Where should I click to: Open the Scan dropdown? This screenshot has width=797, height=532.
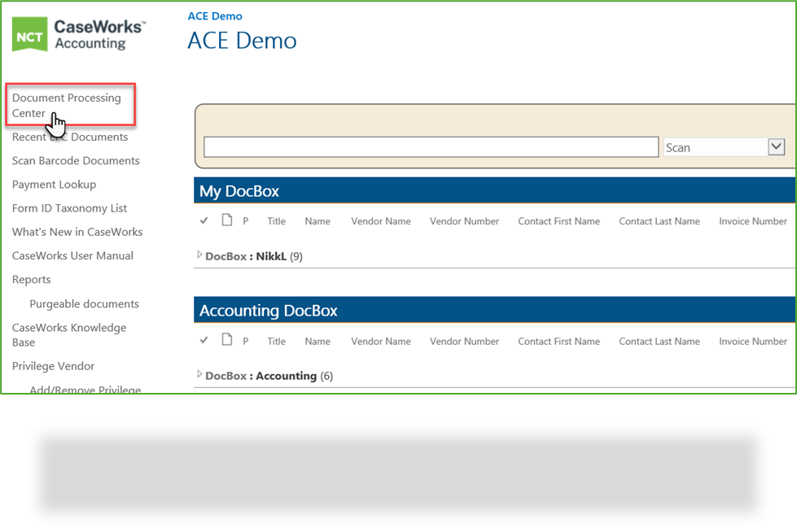point(773,146)
